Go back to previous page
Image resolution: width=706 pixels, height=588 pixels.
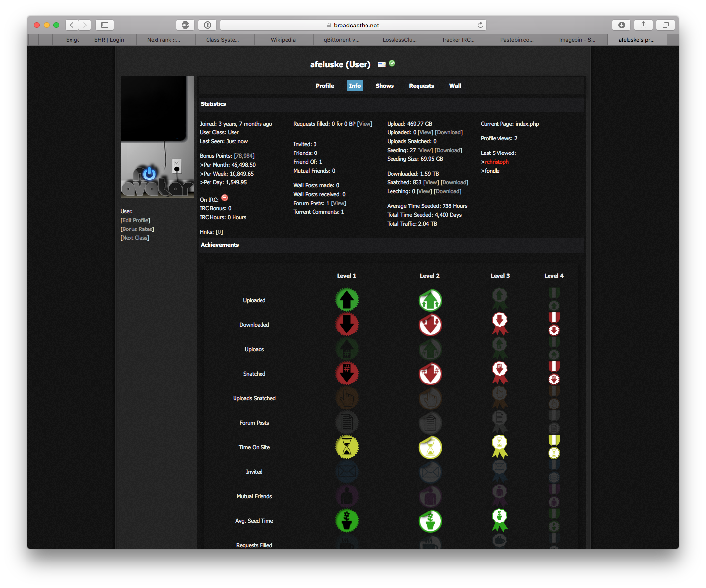(x=72, y=25)
